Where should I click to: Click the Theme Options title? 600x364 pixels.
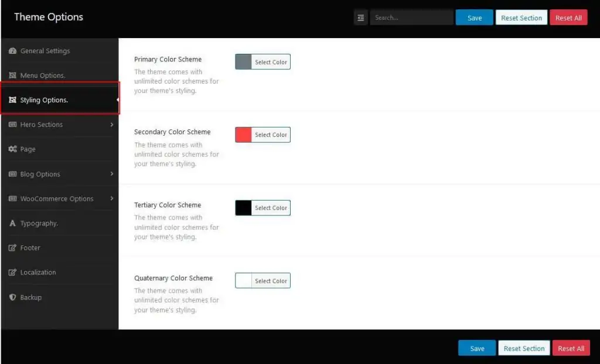click(49, 17)
